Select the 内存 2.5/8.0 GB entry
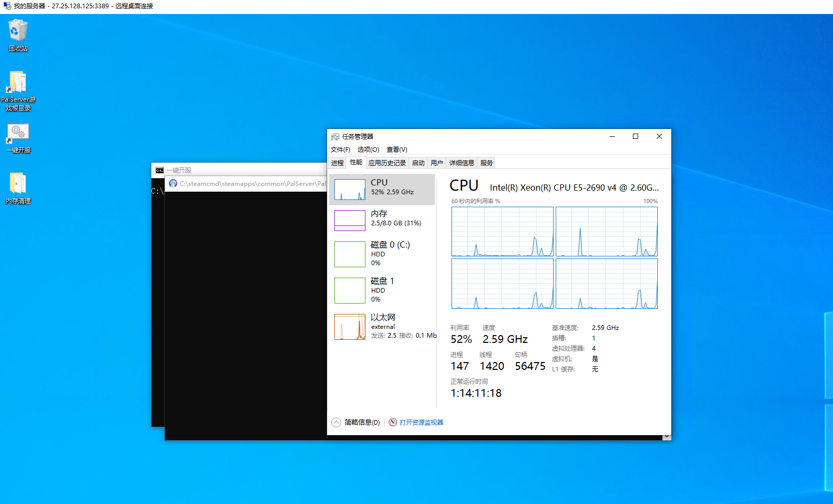Viewport: 833px width, 504px height. tap(382, 221)
